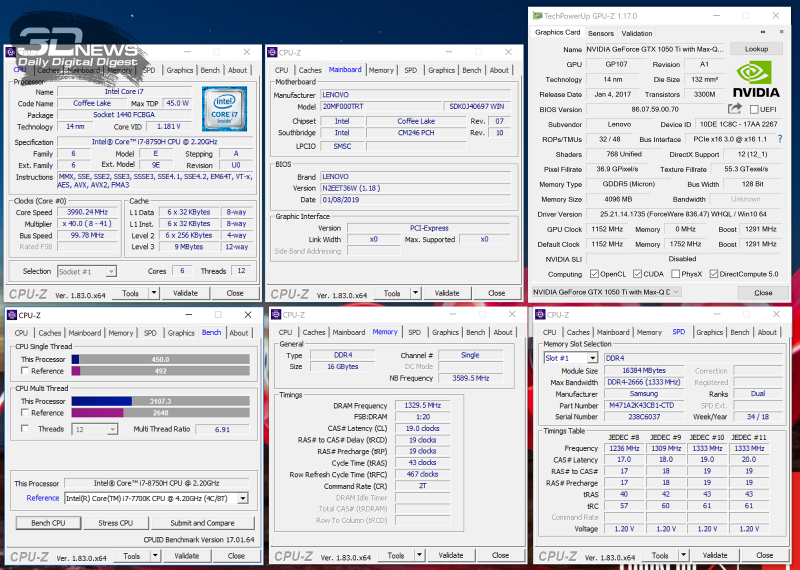Click the Core Speed value 3990.24 MHz

coord(86,212)
